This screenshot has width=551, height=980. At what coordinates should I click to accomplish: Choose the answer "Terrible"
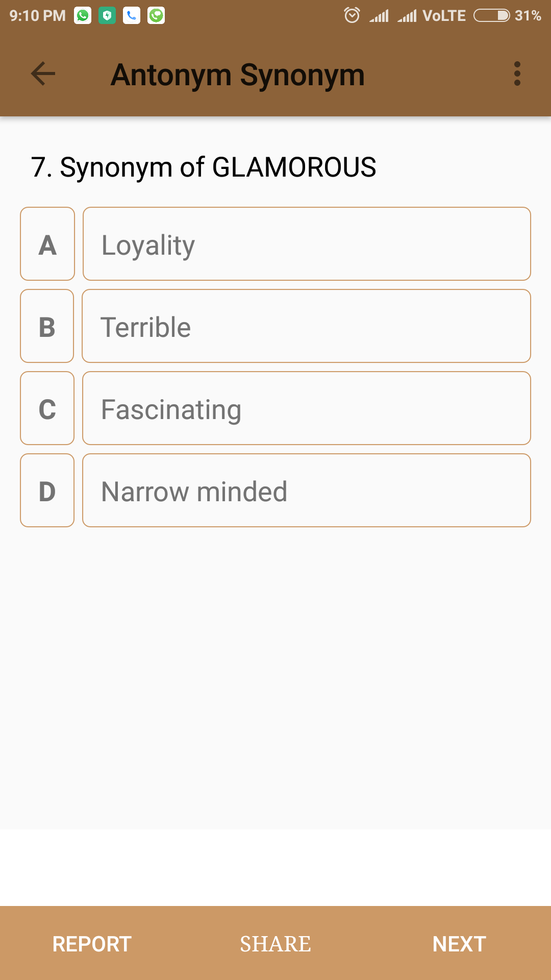(307, 326)
